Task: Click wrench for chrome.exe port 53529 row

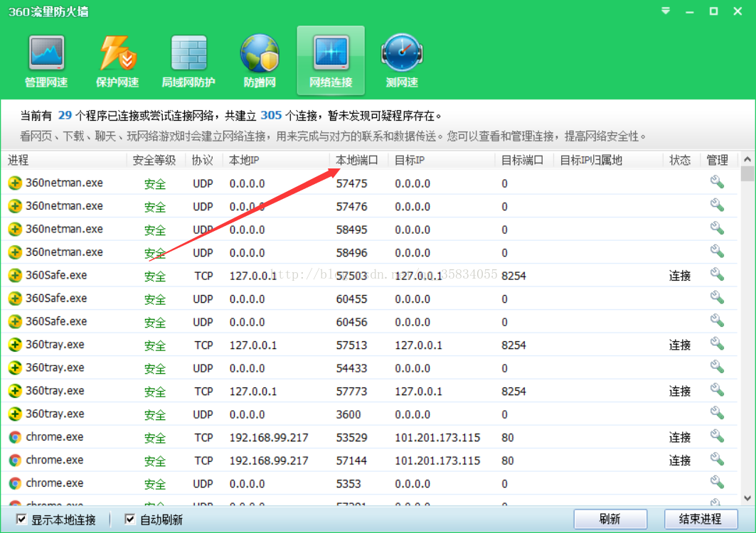Action: click(x=717, y=436)
